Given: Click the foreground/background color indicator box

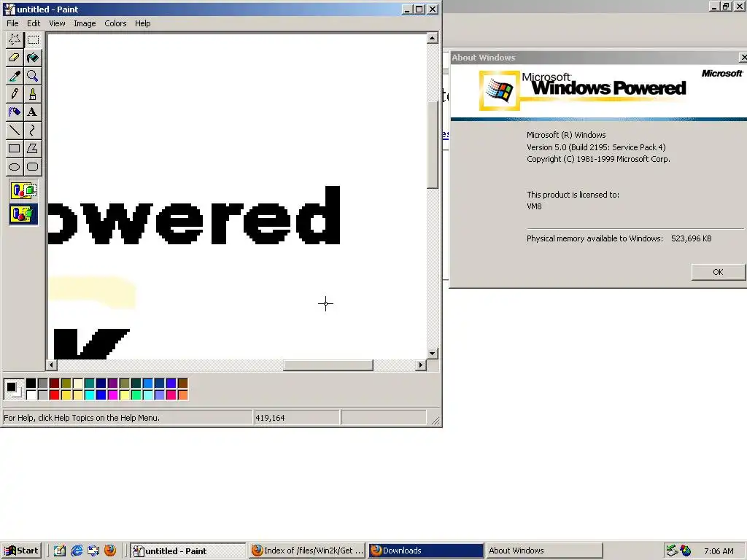Looking at the screenshot, I should pyautogui.click(x=13, y=389).
